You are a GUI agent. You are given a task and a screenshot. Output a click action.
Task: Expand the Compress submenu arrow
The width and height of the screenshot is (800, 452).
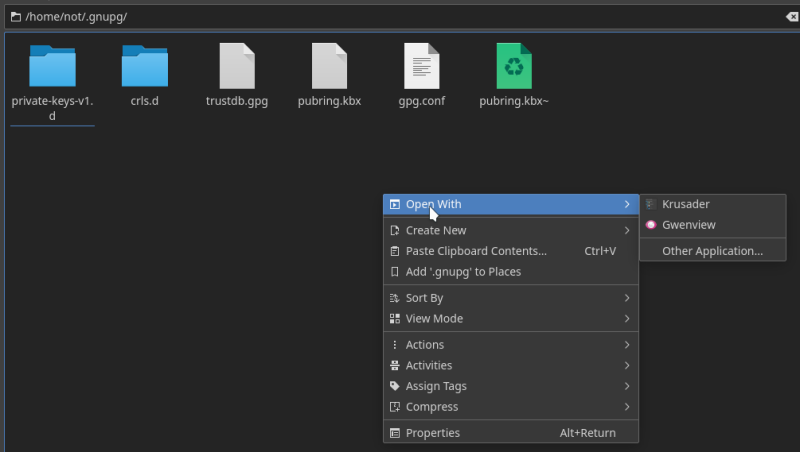[627, 407]
